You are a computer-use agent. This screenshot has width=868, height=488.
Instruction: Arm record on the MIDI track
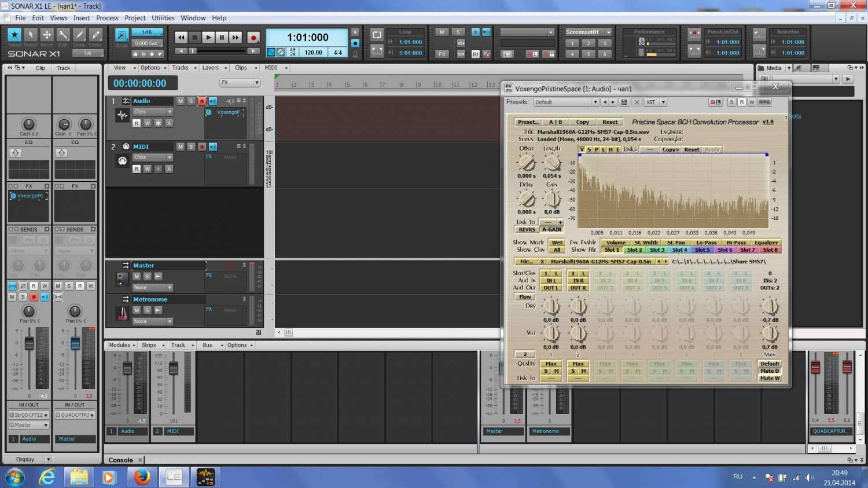pyautogui.click(x=202, y=146)
